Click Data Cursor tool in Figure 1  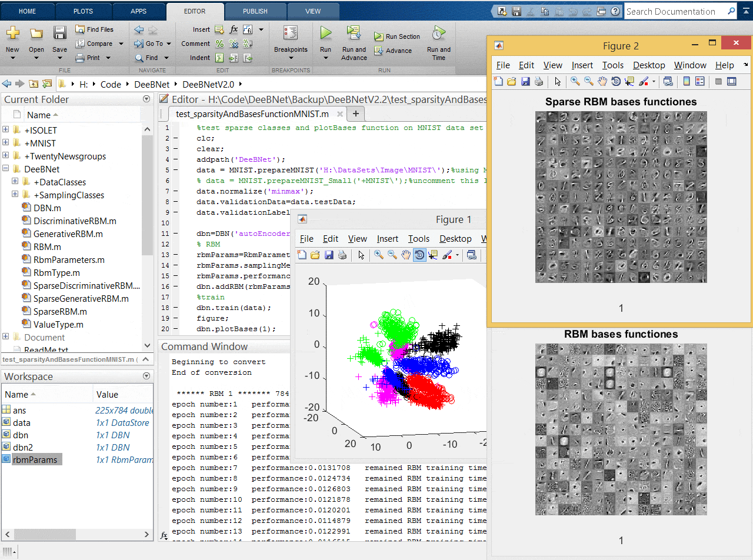pyautogui.click(x=434, y=255)
